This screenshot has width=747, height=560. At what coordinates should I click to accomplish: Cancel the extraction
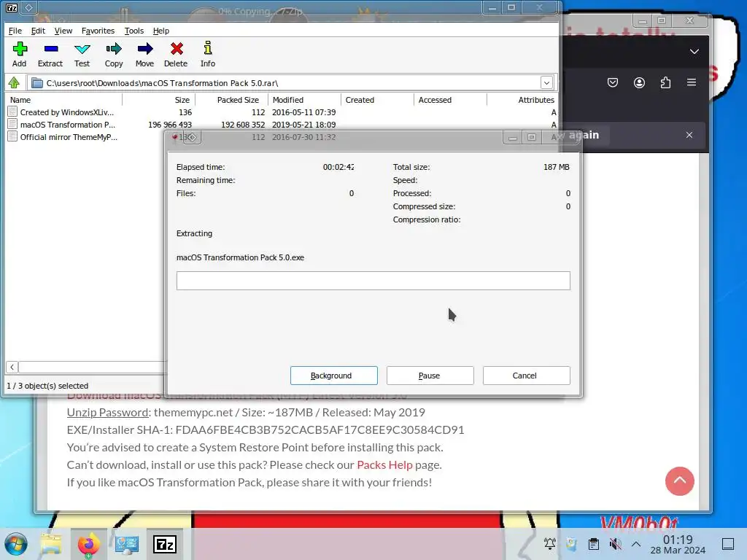pos(527,376)
